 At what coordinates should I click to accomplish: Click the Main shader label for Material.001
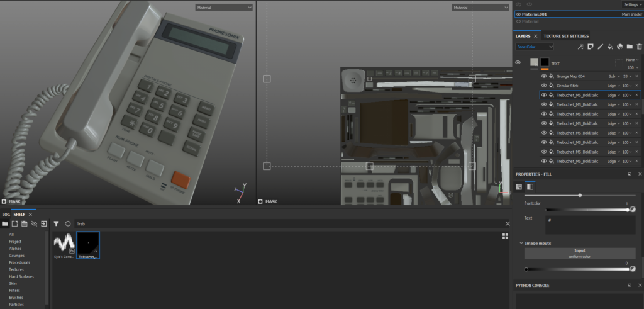click(x=631, y=14)
